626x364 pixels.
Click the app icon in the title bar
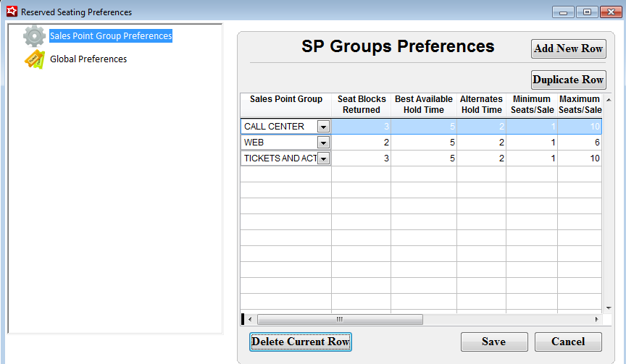point(12,12)
